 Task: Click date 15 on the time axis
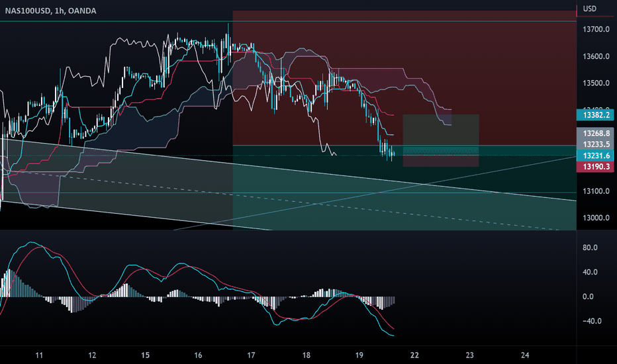[x=145, y=355]
